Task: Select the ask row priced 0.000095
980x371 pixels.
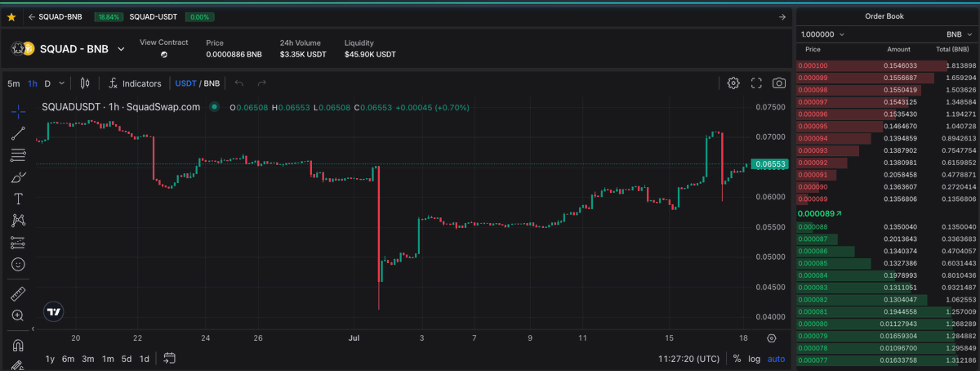Action: point(886,126)
